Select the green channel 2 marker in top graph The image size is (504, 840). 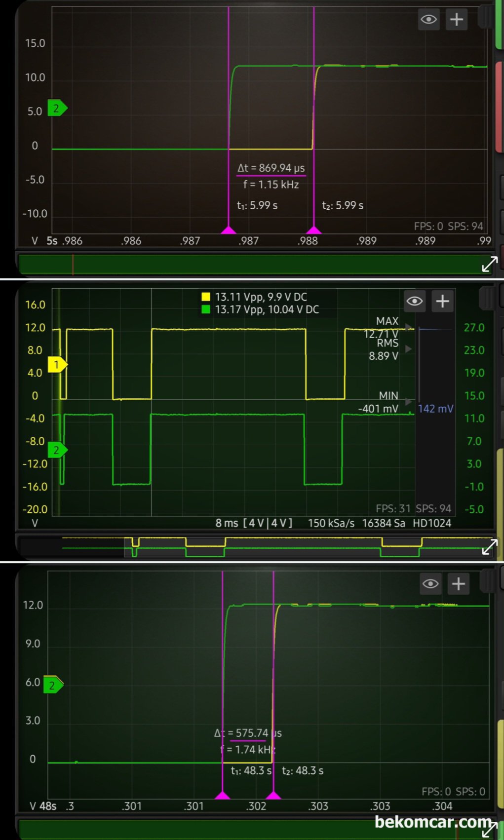[x=57, y=108]
